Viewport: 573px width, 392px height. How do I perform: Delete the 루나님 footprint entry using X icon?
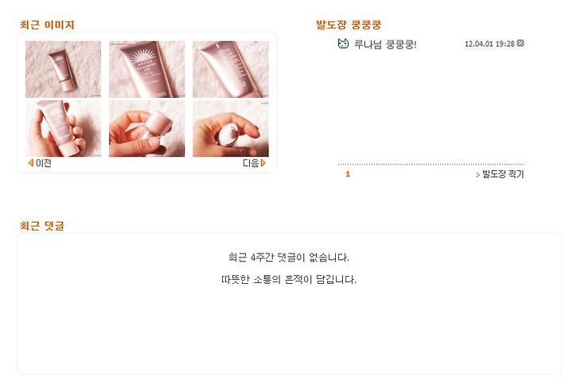coord(520,43)
